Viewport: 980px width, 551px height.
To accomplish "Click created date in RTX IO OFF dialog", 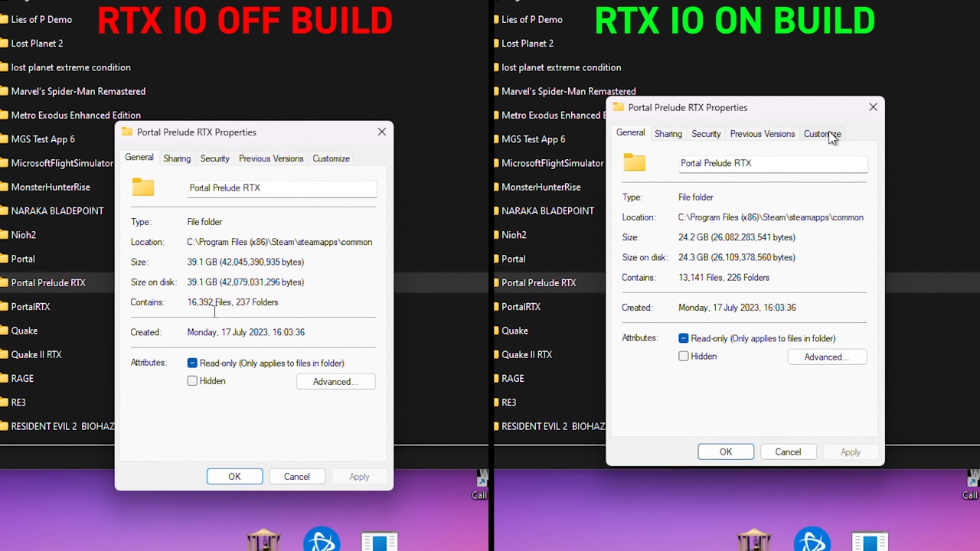I will (x=246, y=332).
